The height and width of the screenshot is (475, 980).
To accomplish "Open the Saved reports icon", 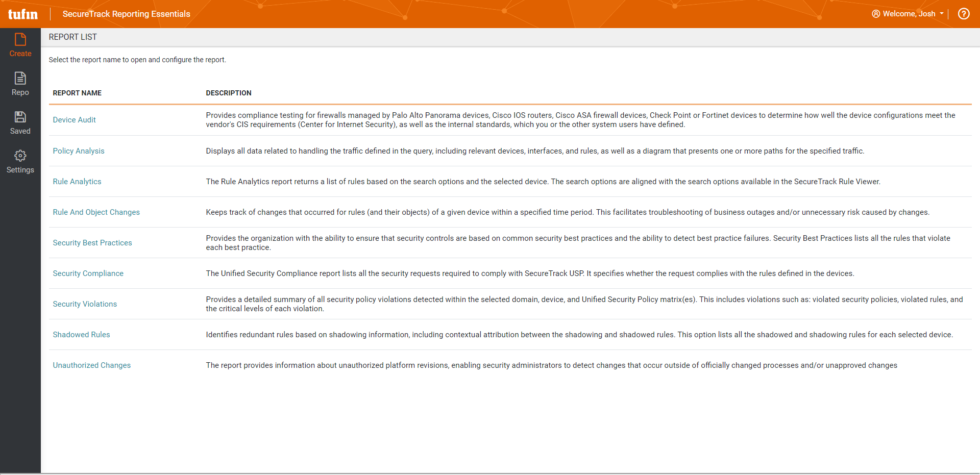I will [x=20, y=117].
